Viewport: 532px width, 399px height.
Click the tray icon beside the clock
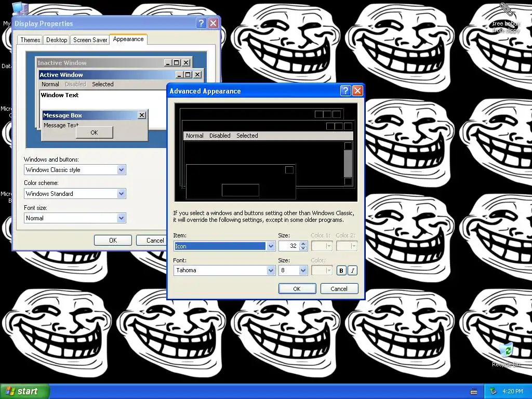point(494,391)
